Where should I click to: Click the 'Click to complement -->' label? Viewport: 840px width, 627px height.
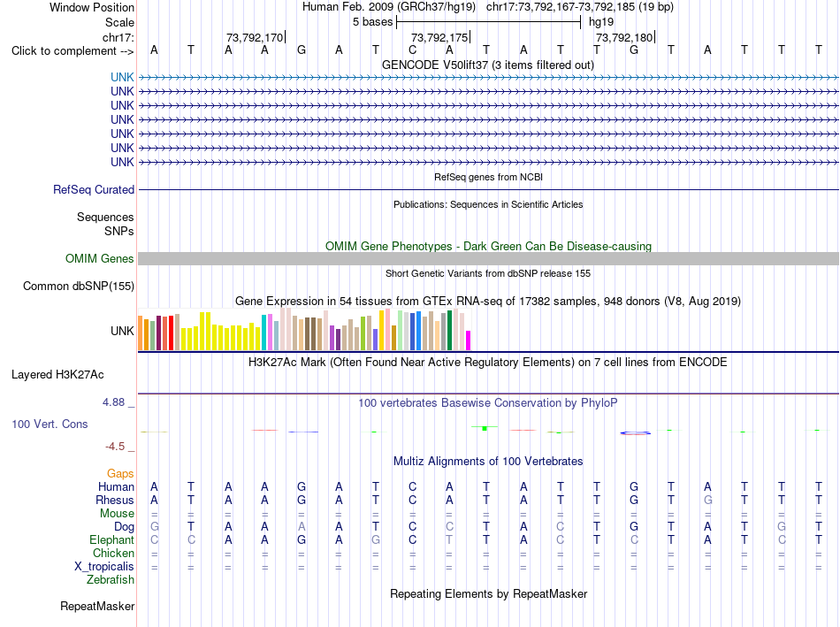click(x=73, y=51)
